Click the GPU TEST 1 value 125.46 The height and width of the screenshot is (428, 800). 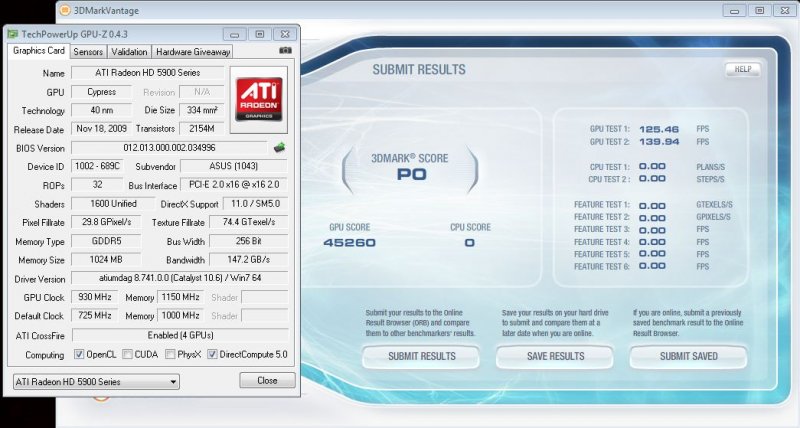coord(659,130)
